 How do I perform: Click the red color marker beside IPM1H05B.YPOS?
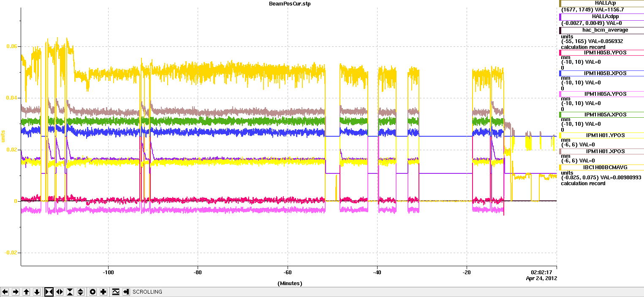coord(560,53)
